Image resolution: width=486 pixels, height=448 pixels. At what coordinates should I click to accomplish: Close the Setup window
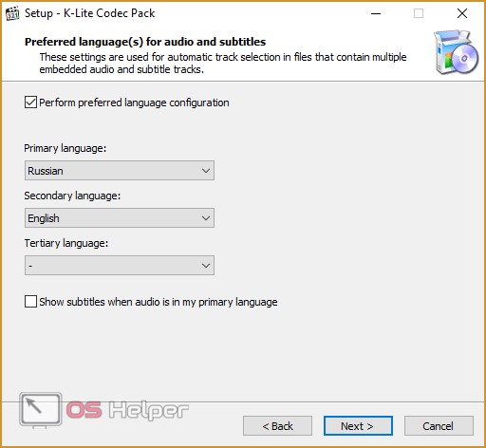point(462,13)
